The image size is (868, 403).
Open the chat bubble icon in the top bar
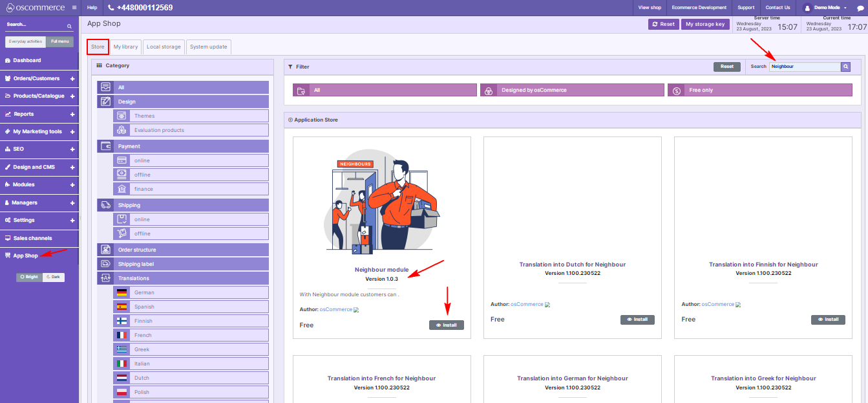(860, 8)
